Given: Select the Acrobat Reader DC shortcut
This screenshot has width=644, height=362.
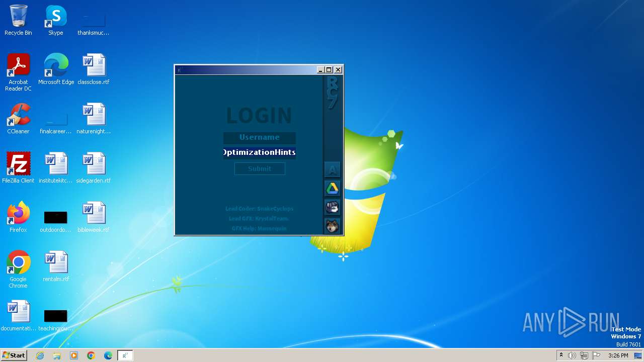Looking at the screenshot, I should point(18,73).
